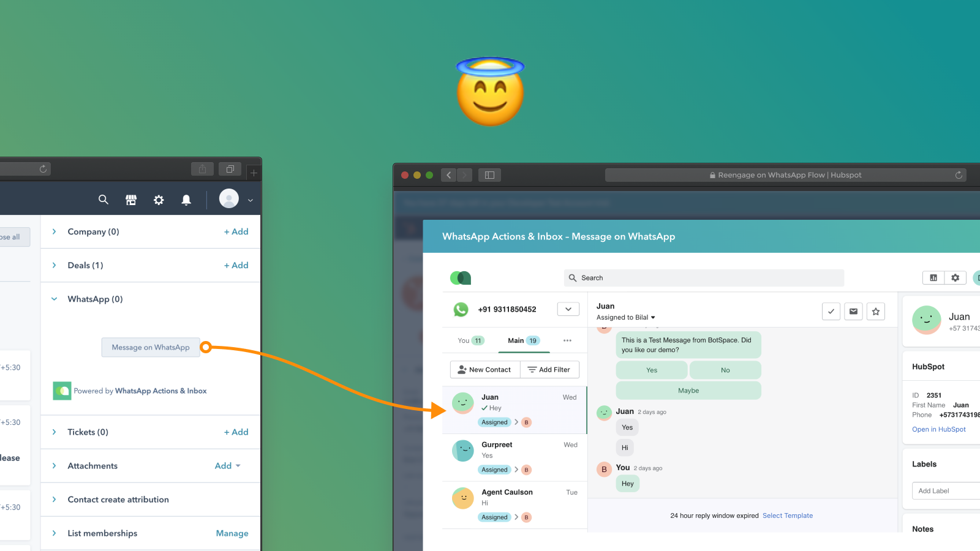980x551 pixels.
Task: Open the Assigned to Bilal dropdown
Action: coord(625,318)
